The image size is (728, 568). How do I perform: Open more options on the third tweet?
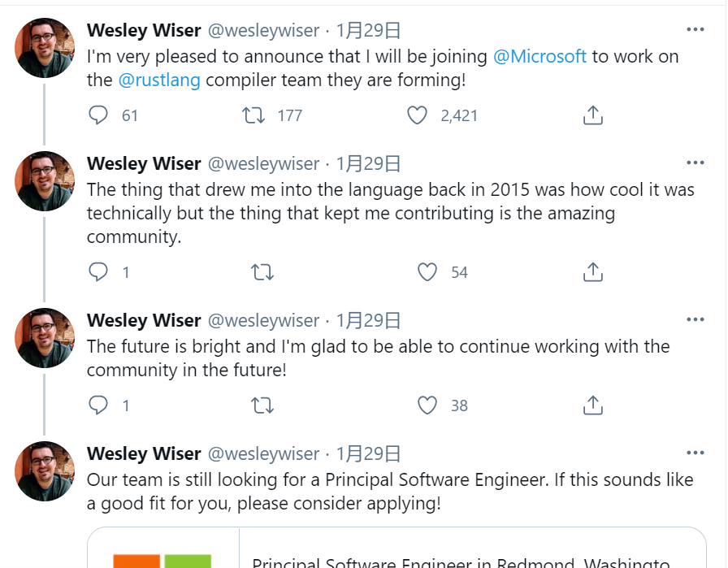[x=695, y=319]
